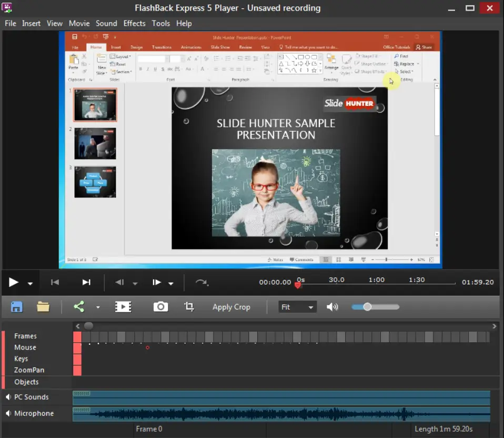The width and height of the screenshot is (504, 438).
Task: Expand the share options arrow
Action: (98, 307)
